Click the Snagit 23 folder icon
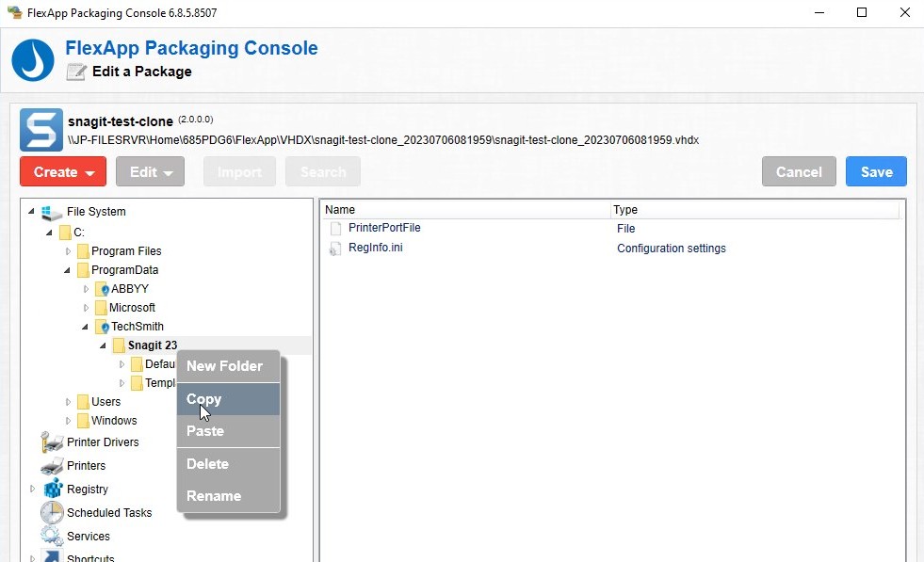 (x=119, y=345)
